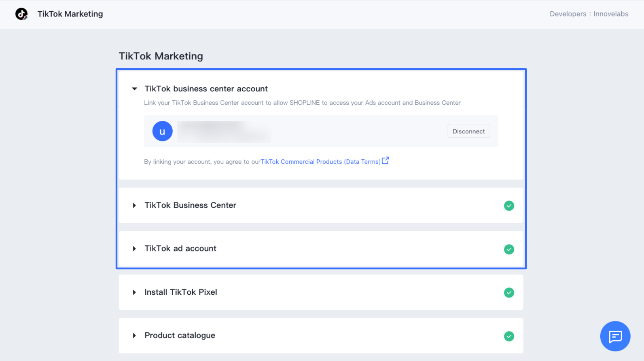644x361 pixels.
Task: Click the Install TikTok Pixel heading
Action: click(x=181, y=292)
